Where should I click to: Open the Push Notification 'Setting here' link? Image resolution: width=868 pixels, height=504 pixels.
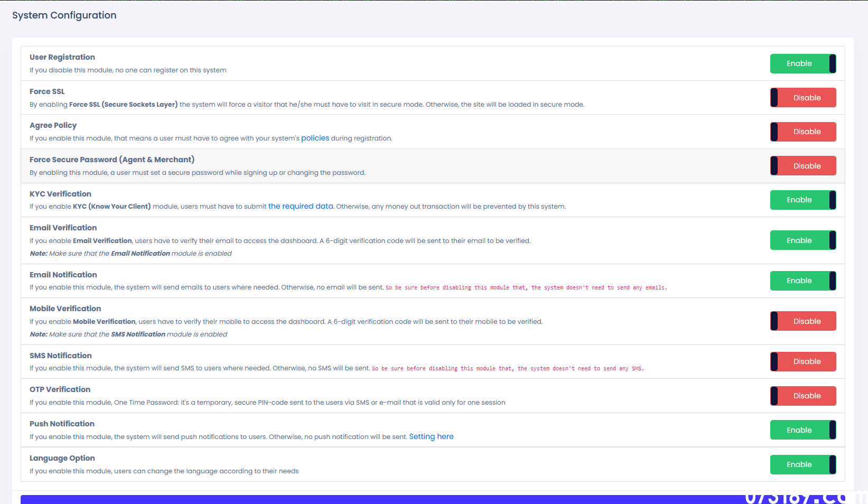click(x=431, y=436)
